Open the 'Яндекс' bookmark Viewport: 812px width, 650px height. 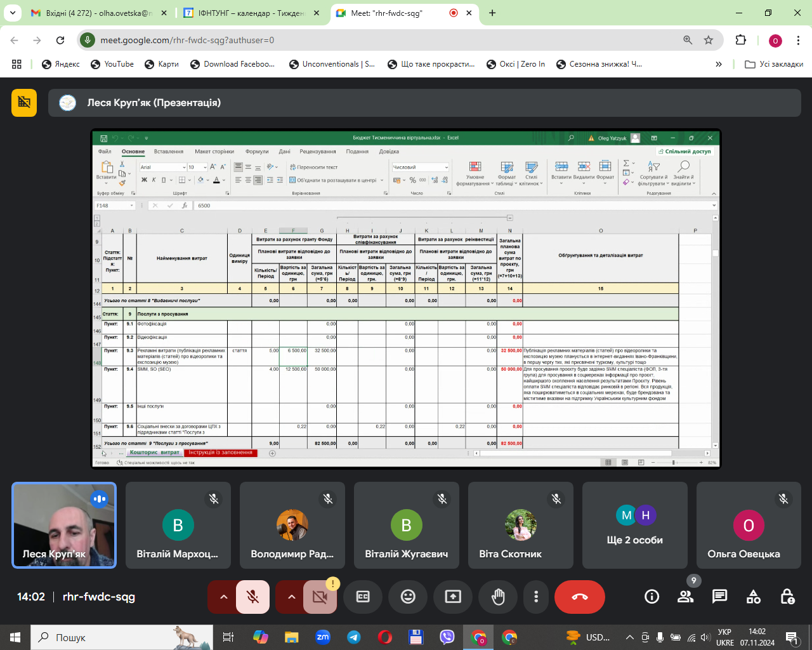(x=61, y=64)
